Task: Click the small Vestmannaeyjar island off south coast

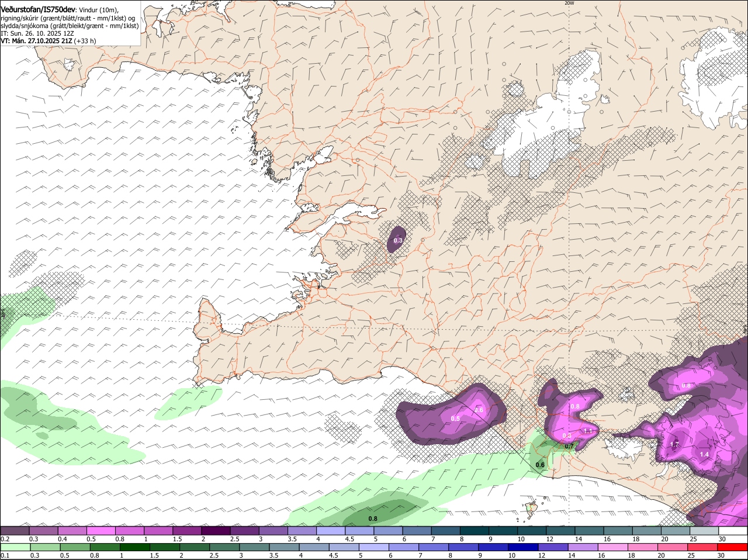Action: click(531, 508)
